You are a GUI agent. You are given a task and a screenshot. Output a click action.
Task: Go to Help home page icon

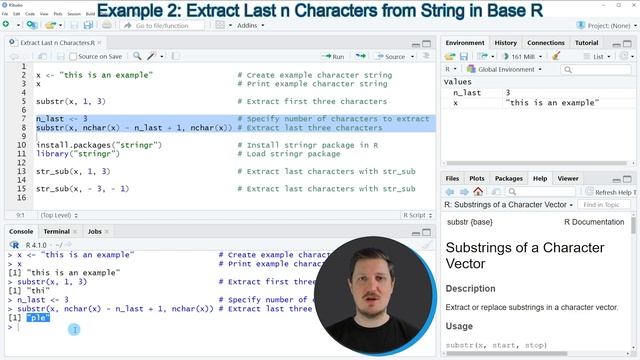click(x=478, y=191)
